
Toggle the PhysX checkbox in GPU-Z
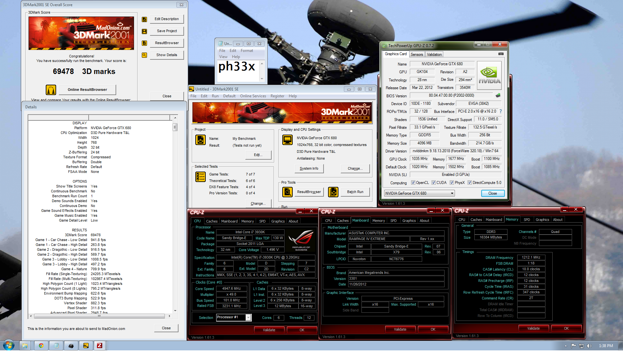[x=452, y=183]
